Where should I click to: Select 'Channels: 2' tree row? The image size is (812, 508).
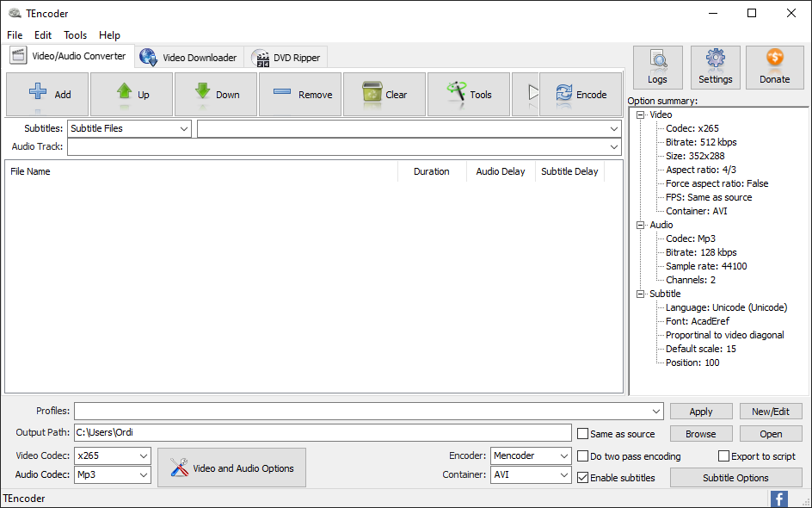(x=691, y=280)
